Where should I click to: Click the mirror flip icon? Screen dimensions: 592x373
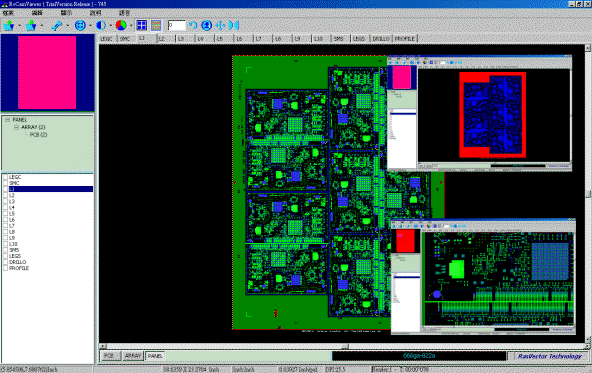tap(234, 25)
